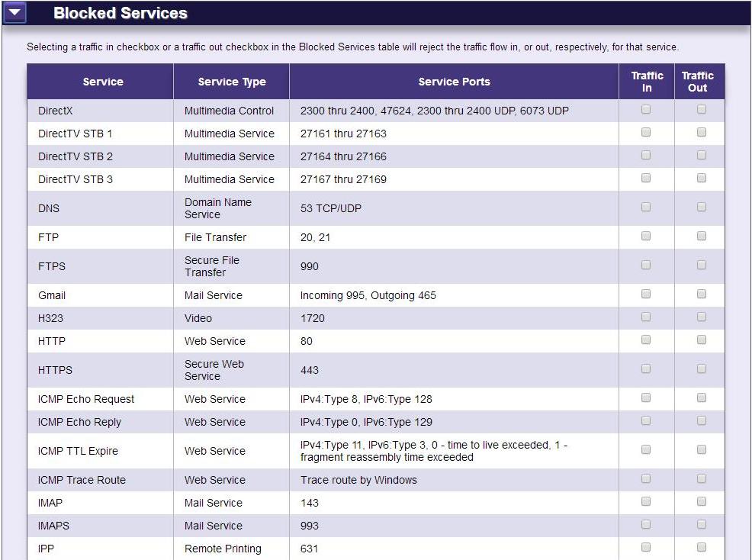
Task: Block FTP traffic out
Action: click(701, 236)
